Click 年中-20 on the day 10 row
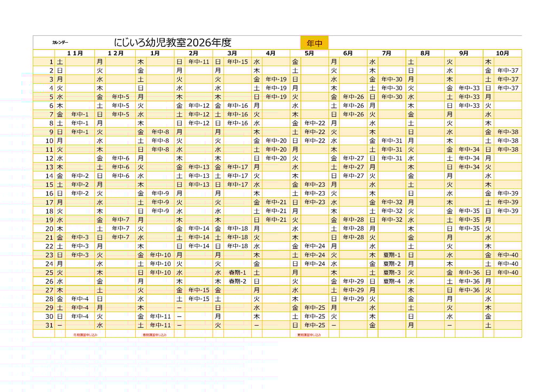The height and width of the screenshot is (392, 556). point(276,140)
